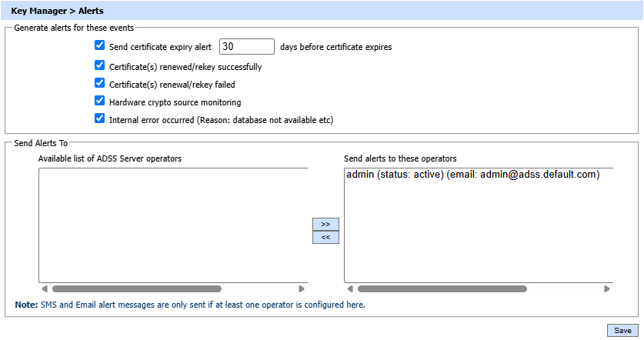Click empty scrollbar track in available operators list
644x340 pixels.
coord(260,289)
